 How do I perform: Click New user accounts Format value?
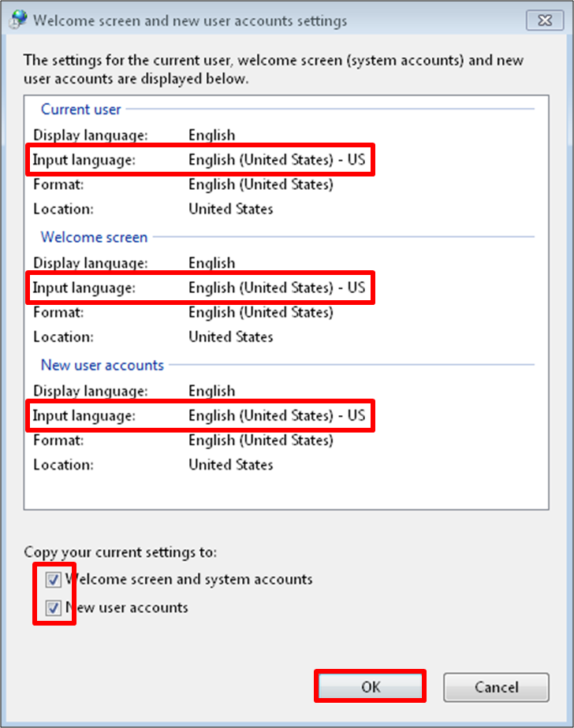(x=261, y=440)
